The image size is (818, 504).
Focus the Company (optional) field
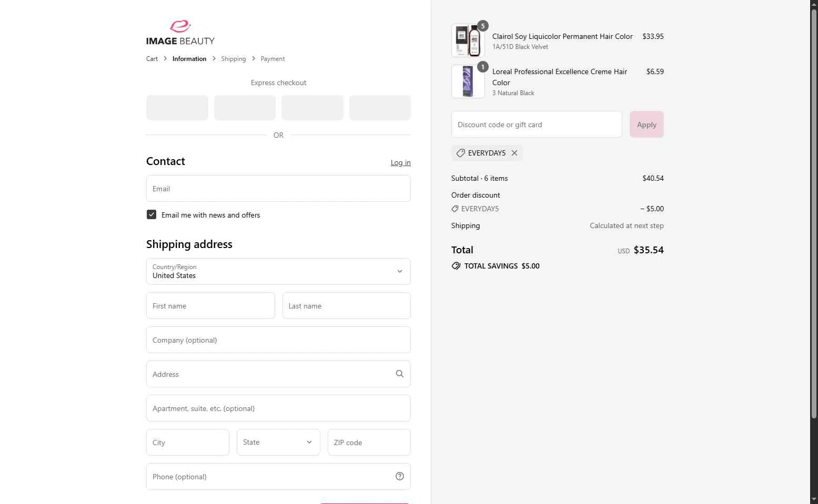278,340
